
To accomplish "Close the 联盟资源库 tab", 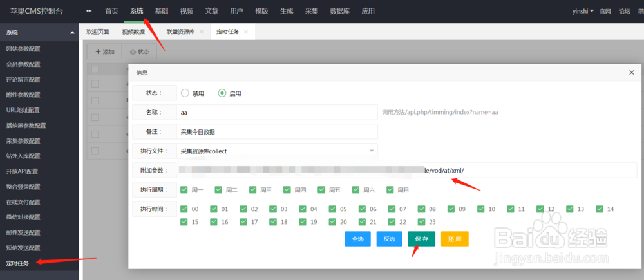I will tap(202, 32).
